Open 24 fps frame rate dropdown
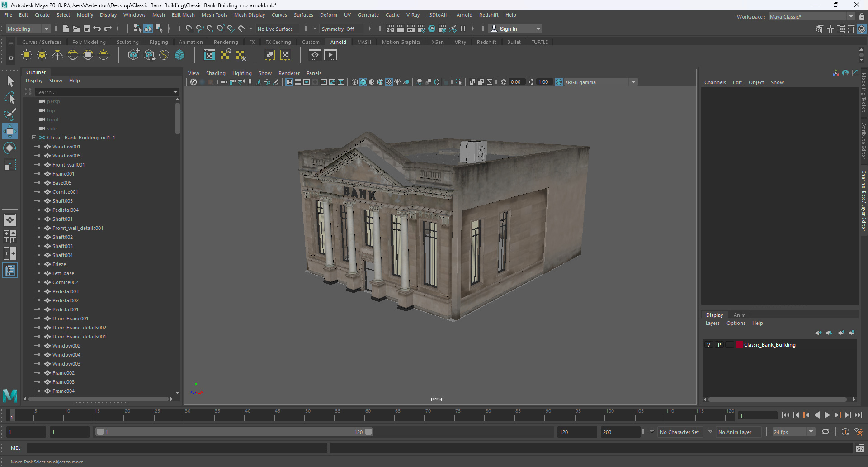The image size is (868, 467). pyautogui.click(x=793, y=432)
